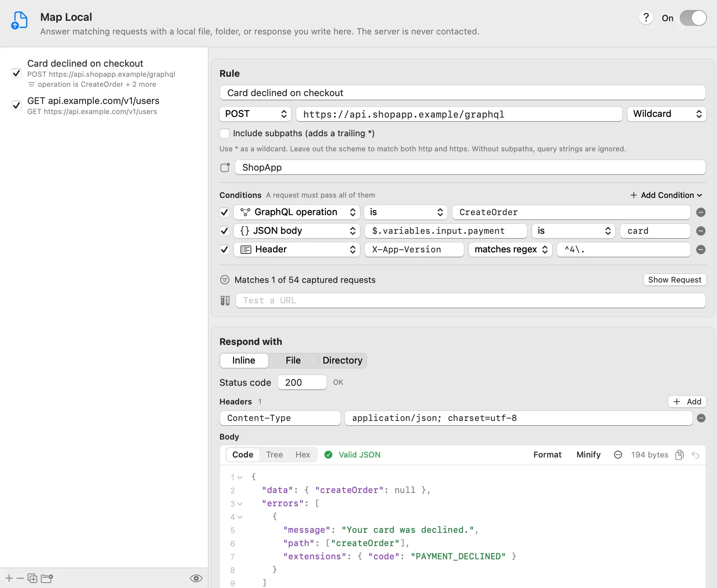Collapse the object fold on line 4
The height and width of the screenshot is (588, 717).
pyautogui.click(x=240, y=517)
